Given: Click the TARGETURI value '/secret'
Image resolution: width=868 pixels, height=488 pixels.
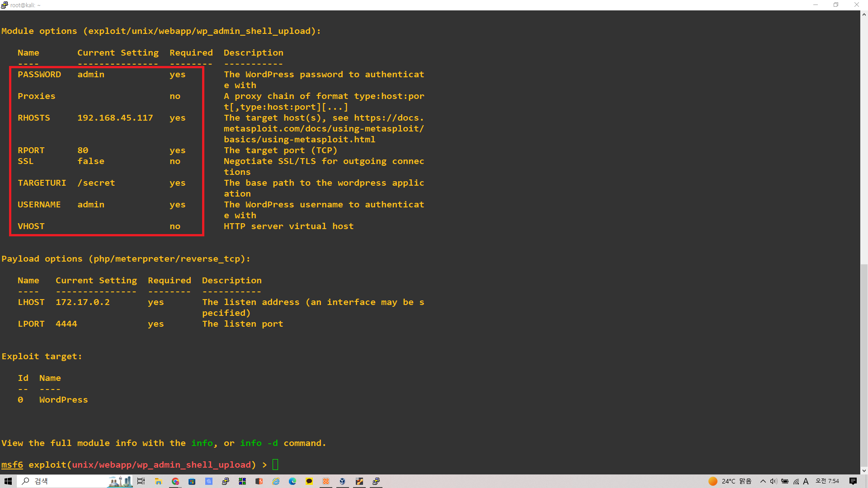Looking at the screenshot, I should coord(96,183).
